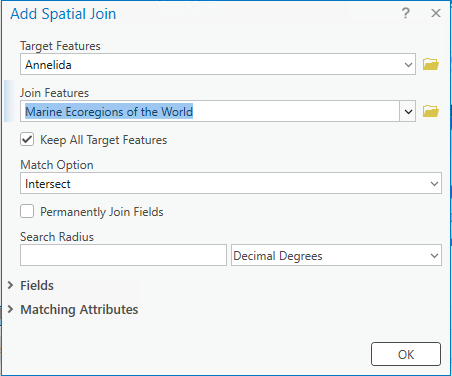Screen dimensions: 452x376
Task: Click the Permanently Join Fields label
Action: (x=102, y=212)
